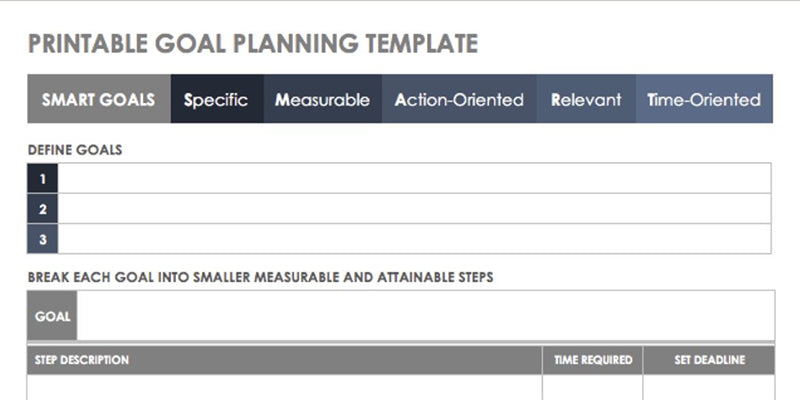Click the third goal text field
This screenshot has width=800, height=400.
pos(414,239)
